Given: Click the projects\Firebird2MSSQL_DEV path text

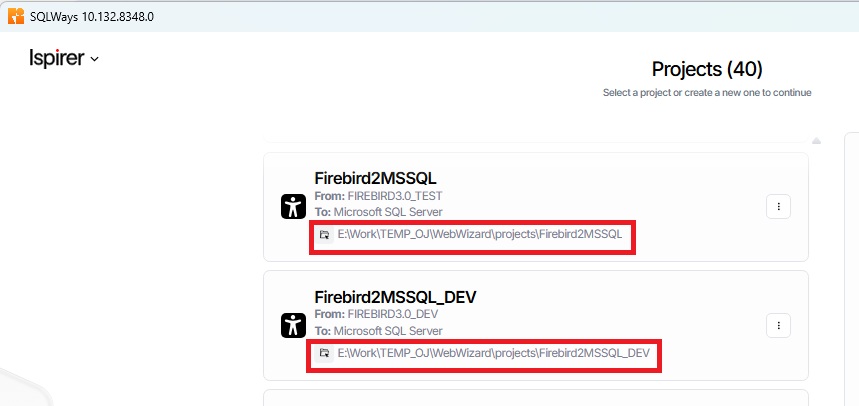Looking at the screenshot, I should (494, 353).
